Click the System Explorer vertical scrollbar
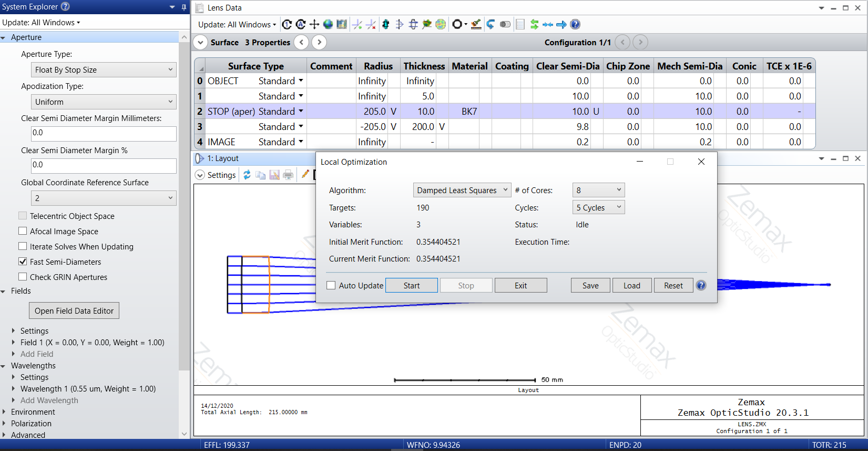 [184, 211]
